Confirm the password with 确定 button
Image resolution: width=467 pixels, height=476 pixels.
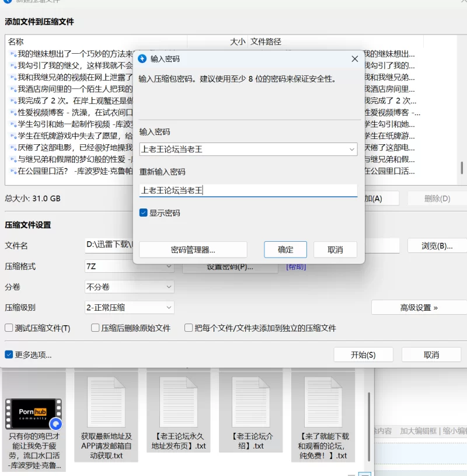point(285,249)
